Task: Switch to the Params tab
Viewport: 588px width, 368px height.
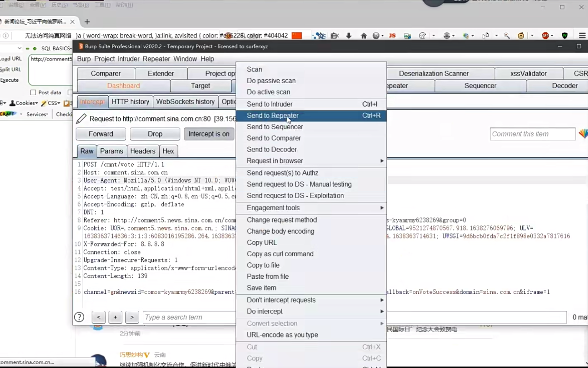Action: tap(111, 151)
